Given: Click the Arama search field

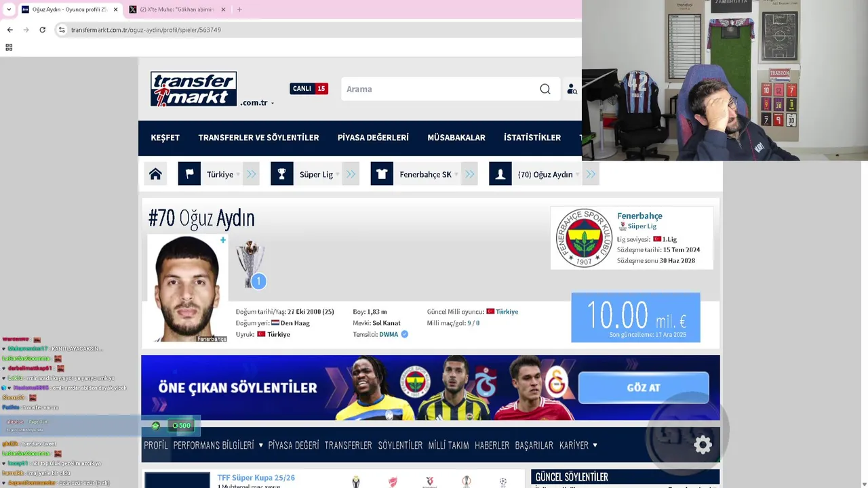Looking at the screenshot, I should pos(441,89).
